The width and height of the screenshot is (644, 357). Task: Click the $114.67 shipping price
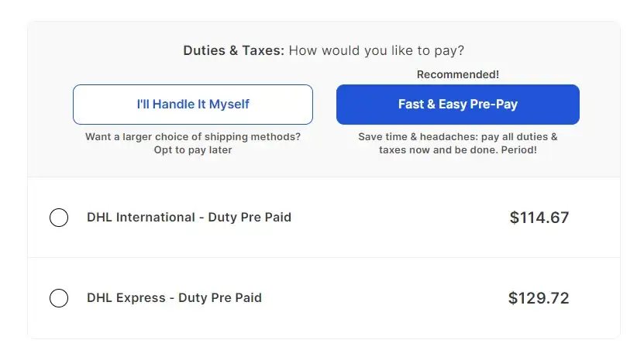tap(539, 218)
